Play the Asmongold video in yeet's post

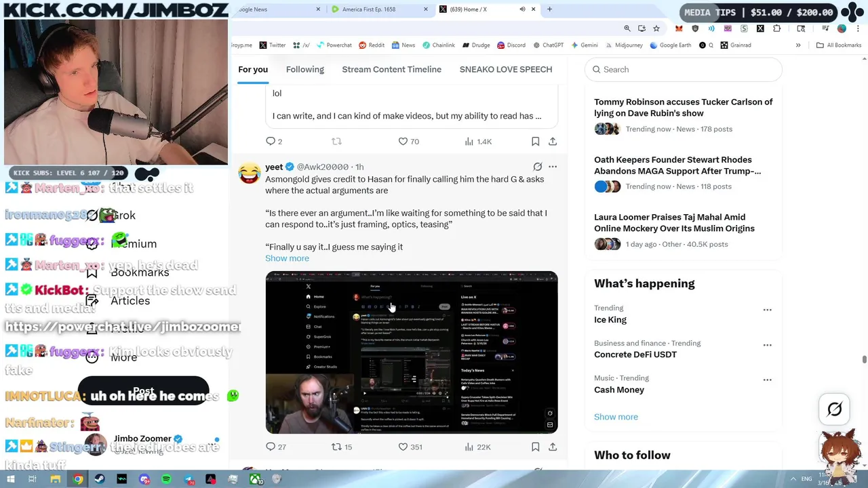tap(412, 352)
